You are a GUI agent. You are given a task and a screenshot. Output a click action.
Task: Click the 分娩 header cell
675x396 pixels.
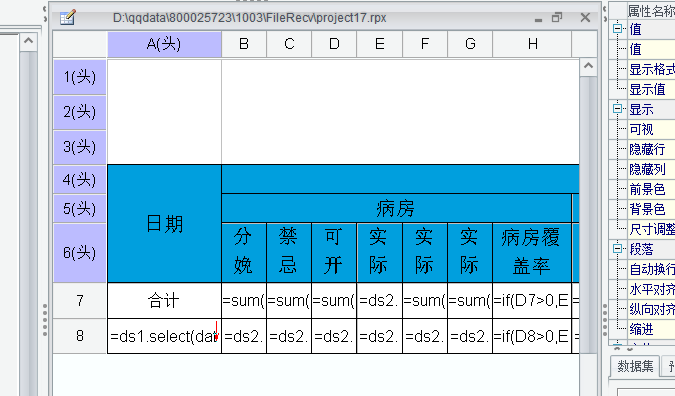tap(244, 253)
